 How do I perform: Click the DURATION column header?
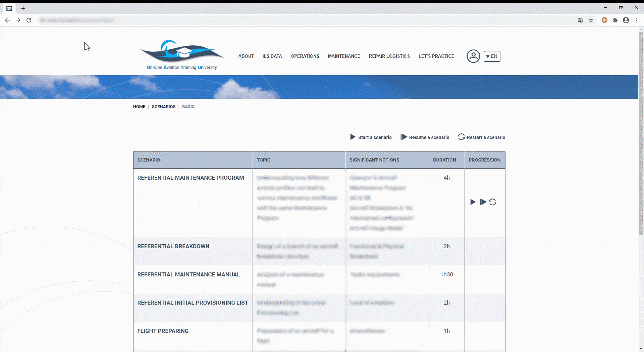[447, 160]
